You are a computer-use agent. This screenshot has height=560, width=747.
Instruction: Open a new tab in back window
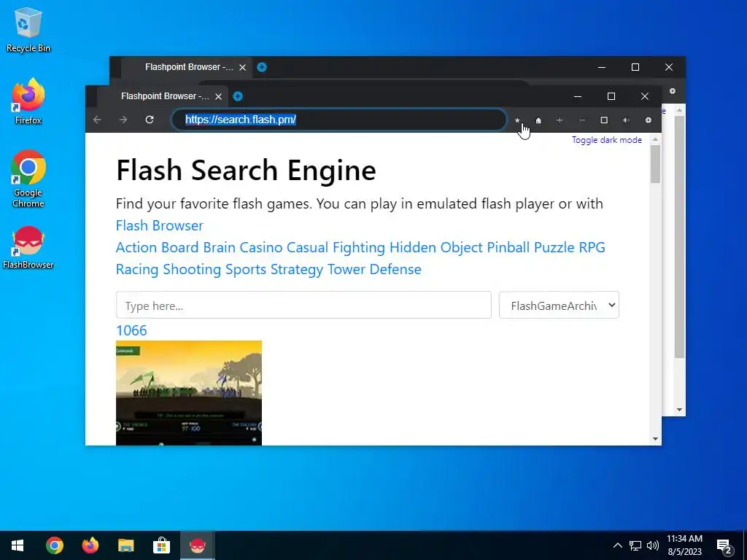coord(262,67)
